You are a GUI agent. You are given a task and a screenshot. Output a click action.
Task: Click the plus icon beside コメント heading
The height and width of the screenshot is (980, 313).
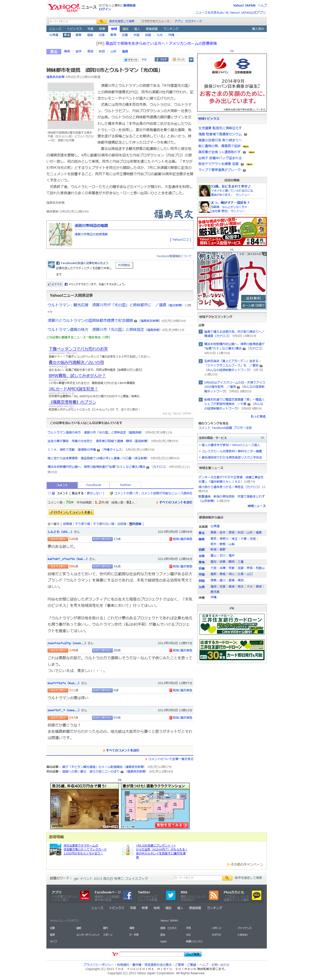[49, 493]
